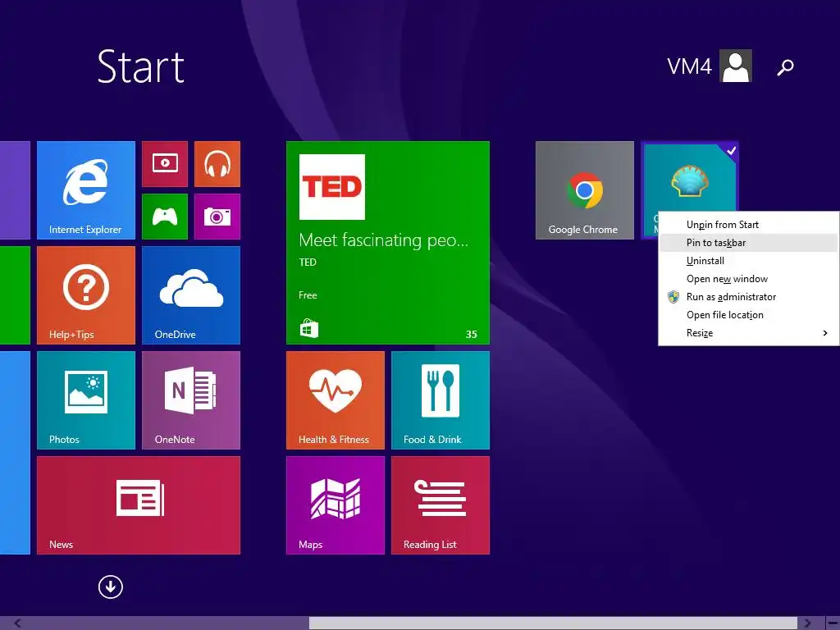Click the "Meet fascinating peo..." text
This screenshot has width=840, height=630.
(384, 240)
